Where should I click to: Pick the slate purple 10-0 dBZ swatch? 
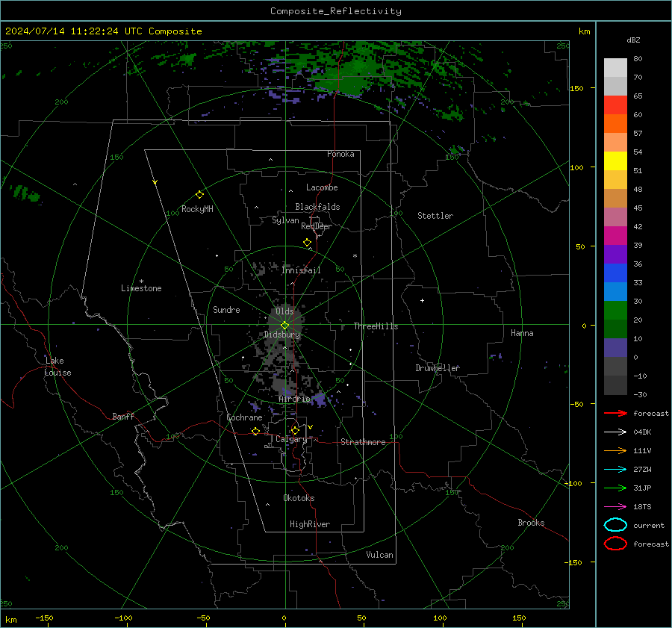pyautogui.click(x=615, y=348)
